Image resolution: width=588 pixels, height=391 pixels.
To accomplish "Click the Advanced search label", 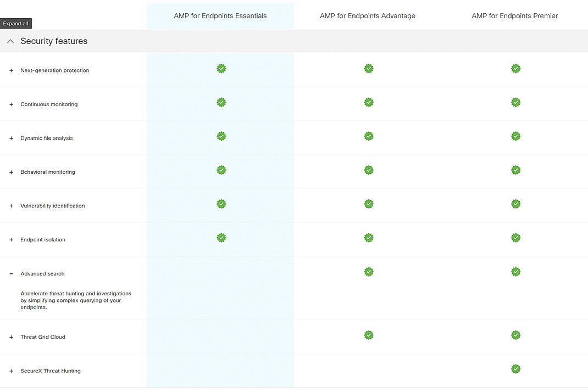I will coord(42,274).
